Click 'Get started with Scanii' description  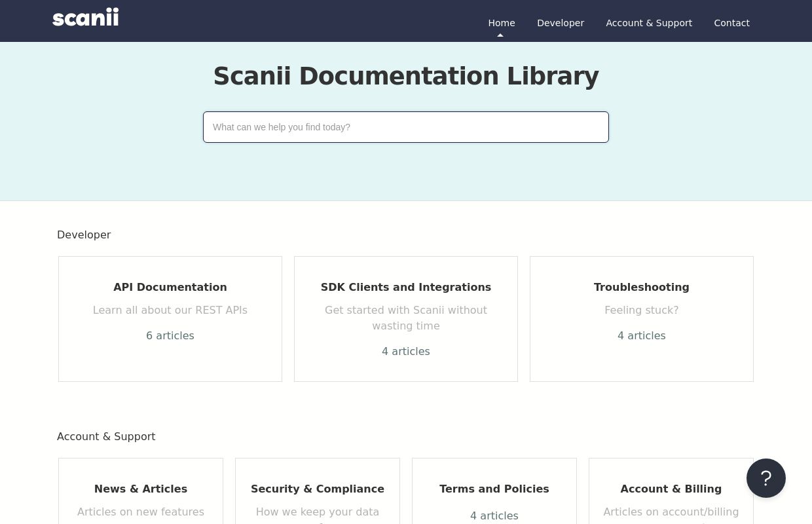coord(406,318)
